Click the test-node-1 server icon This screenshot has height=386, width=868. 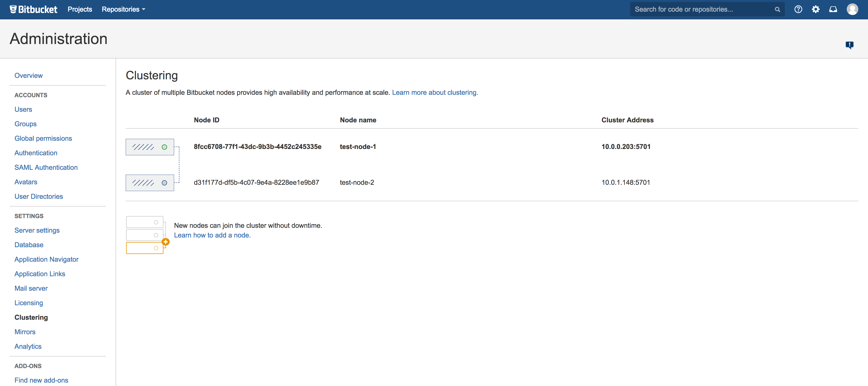(x=150, y=147)
